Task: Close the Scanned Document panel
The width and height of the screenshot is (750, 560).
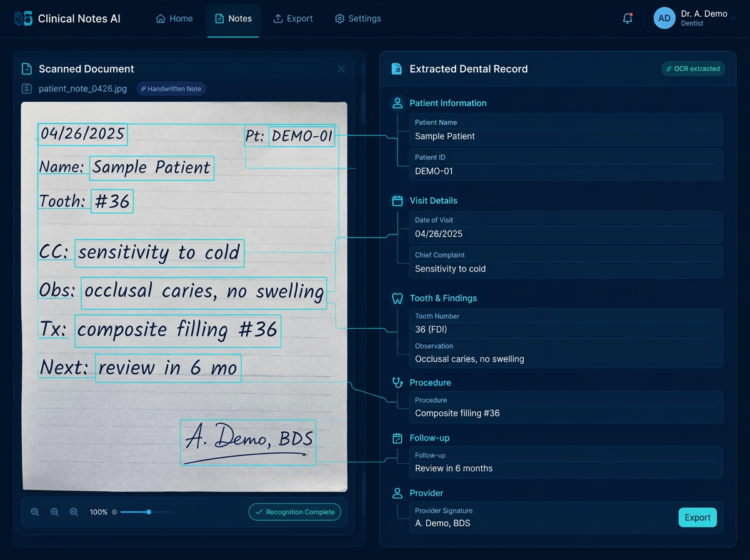Action: coord(341,69)
